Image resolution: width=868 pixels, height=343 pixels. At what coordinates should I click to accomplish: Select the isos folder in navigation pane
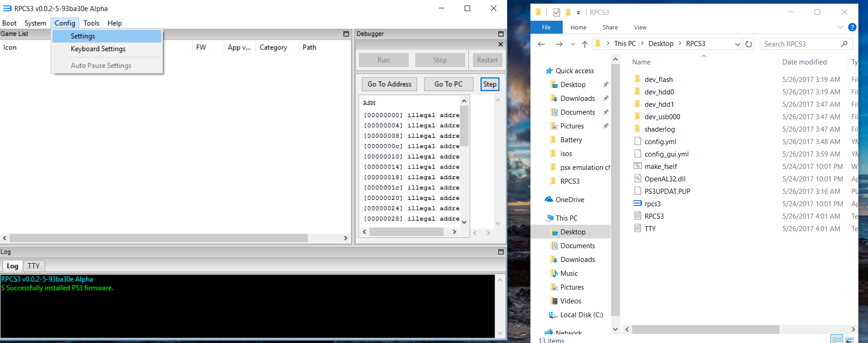(x=566, y=154)
